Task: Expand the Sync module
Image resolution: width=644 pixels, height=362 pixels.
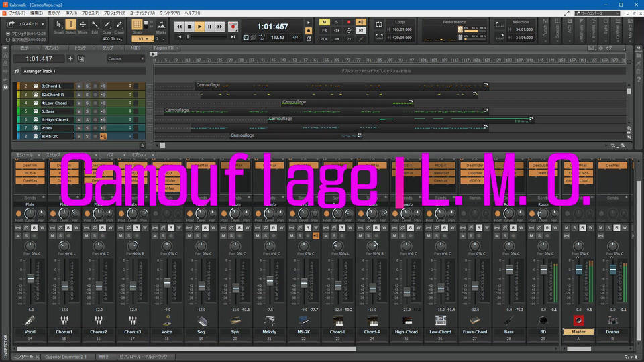Action: 605,30
